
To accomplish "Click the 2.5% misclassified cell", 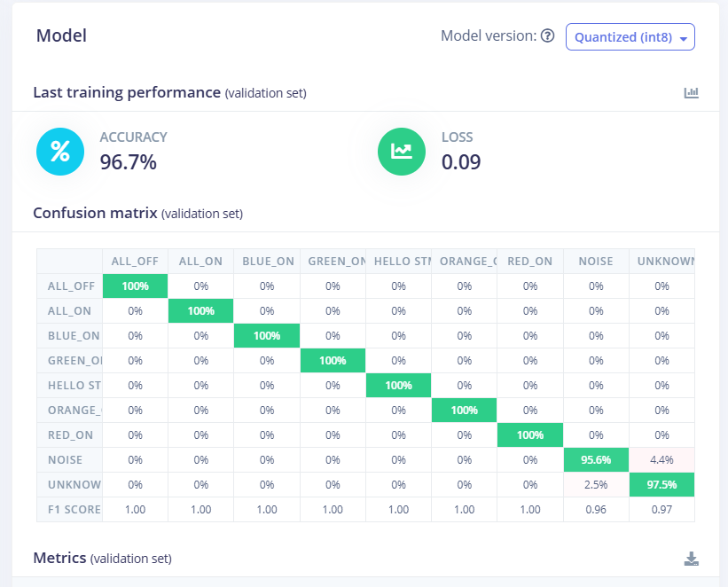I will [596, 485].
